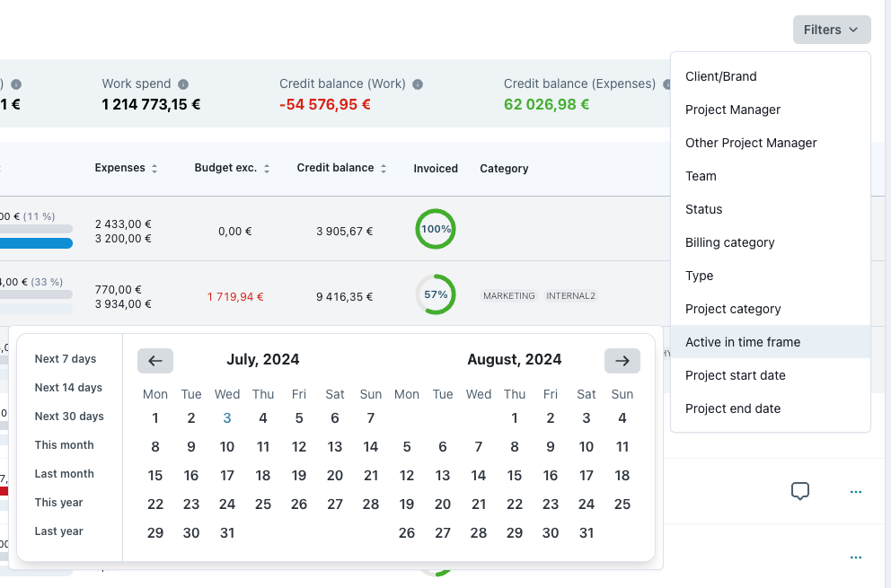
Task: Click the 3 905,67 € credit balance cell
Action: (344, 232)
